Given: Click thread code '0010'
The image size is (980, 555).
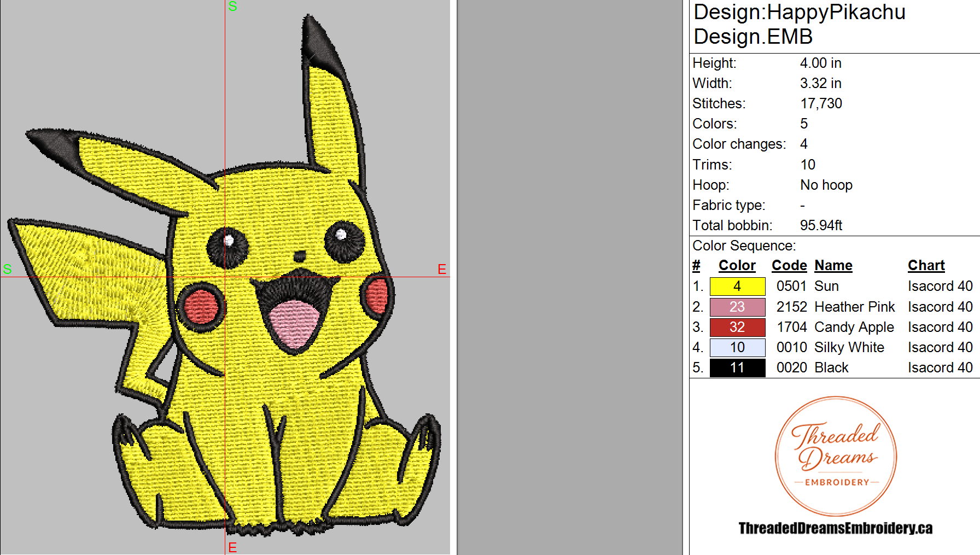Looking at the screenshot, I should 791,347.
